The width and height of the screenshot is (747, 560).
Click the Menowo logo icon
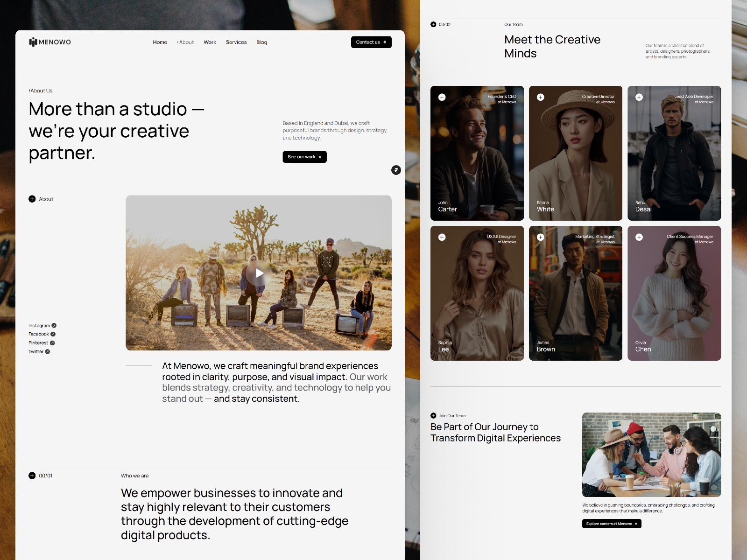pyautogui.click(x=33, y=42)
